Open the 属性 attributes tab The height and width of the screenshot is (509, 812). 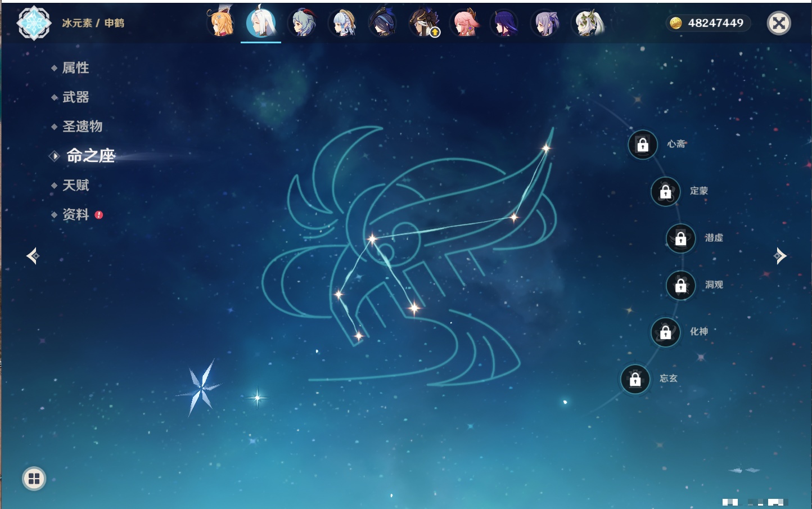(75, 68)
